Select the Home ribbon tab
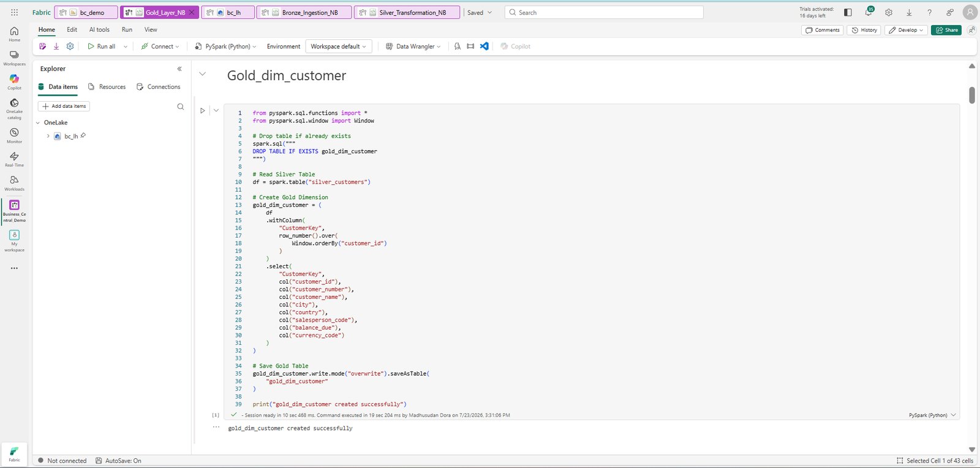 point(47,29)
